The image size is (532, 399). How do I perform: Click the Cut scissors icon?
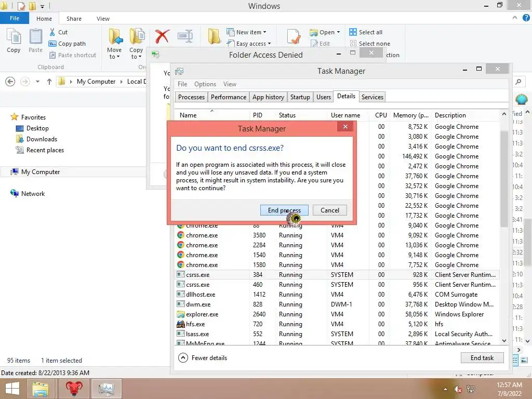[52, 32]
